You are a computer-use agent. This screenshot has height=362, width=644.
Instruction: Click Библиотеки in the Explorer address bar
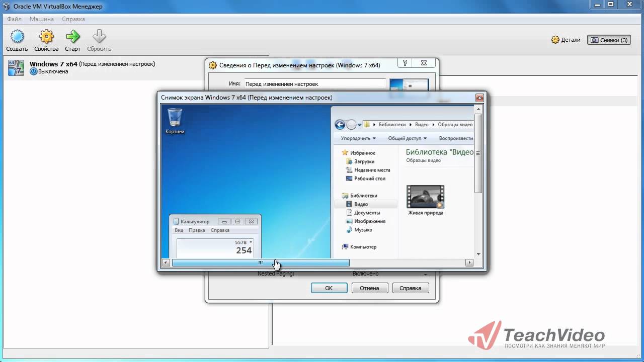coord(393,125)
